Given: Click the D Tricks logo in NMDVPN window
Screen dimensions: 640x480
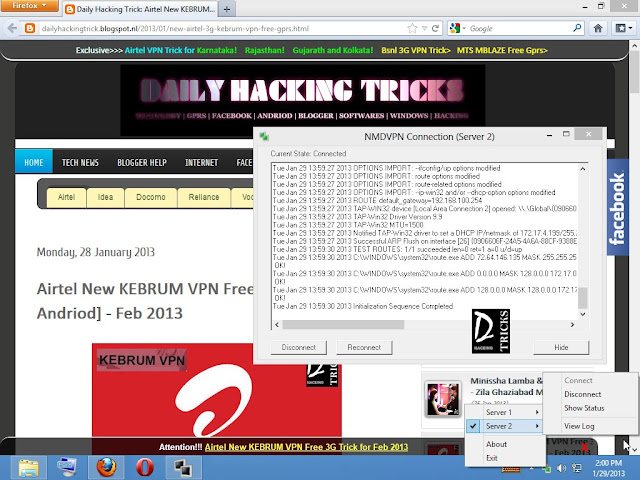Looking at the screenshot, I should click(491, 331).
